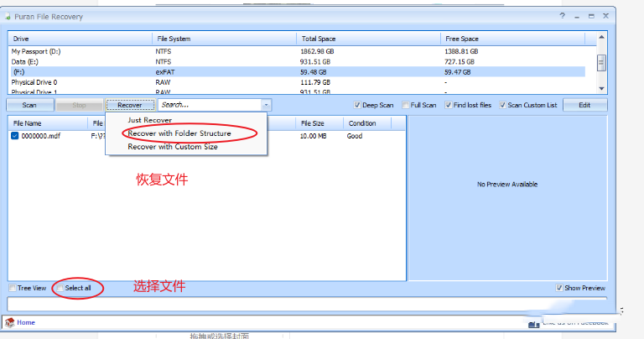This screenshot has width=644, height=339.
Task: Sort by the File System column header
Action: coord(224,39)
